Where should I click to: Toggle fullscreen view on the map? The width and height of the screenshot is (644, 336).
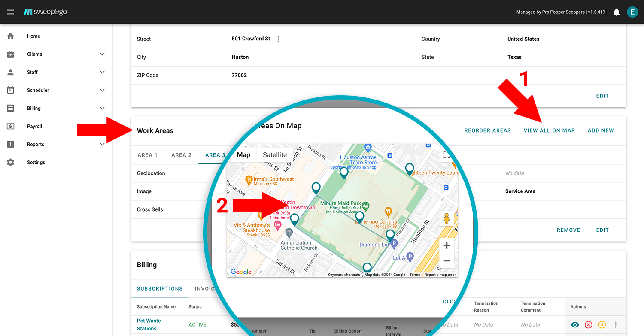tap(447, 155)
